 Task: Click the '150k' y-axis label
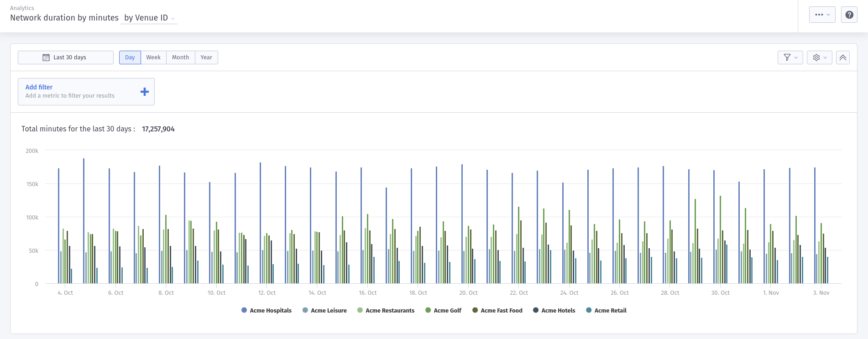[32, 184]
